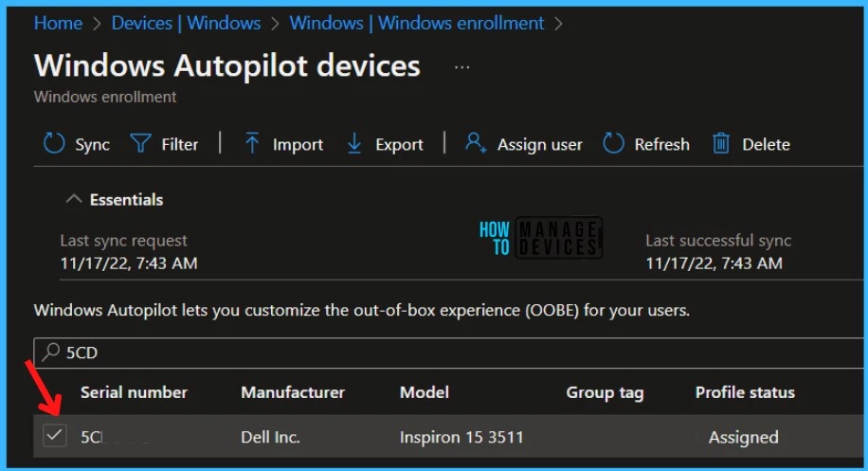Viewport: 868px width, 471px height.
Task: Click the search magnifier icon
Action: (x=51, y=352)
